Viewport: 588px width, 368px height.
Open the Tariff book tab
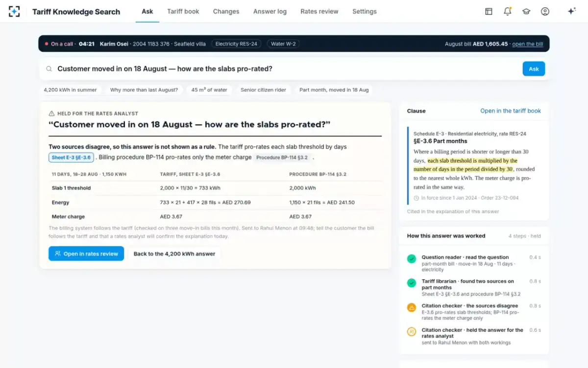(183, 11)
